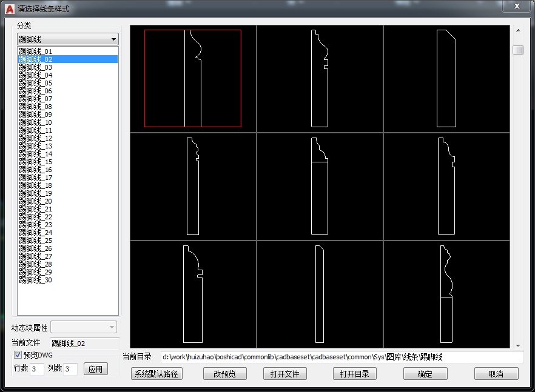Click the 行数 input field

point(37,369)
